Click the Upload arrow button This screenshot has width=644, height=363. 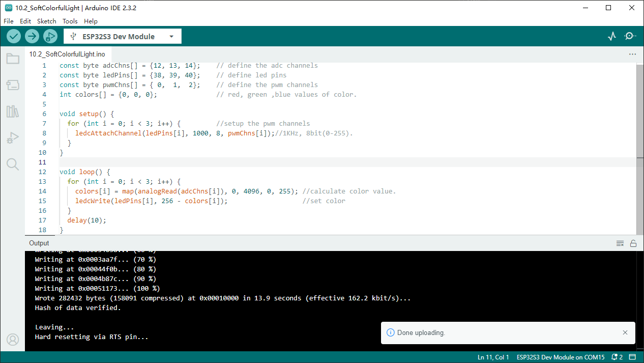click(32, 36)
